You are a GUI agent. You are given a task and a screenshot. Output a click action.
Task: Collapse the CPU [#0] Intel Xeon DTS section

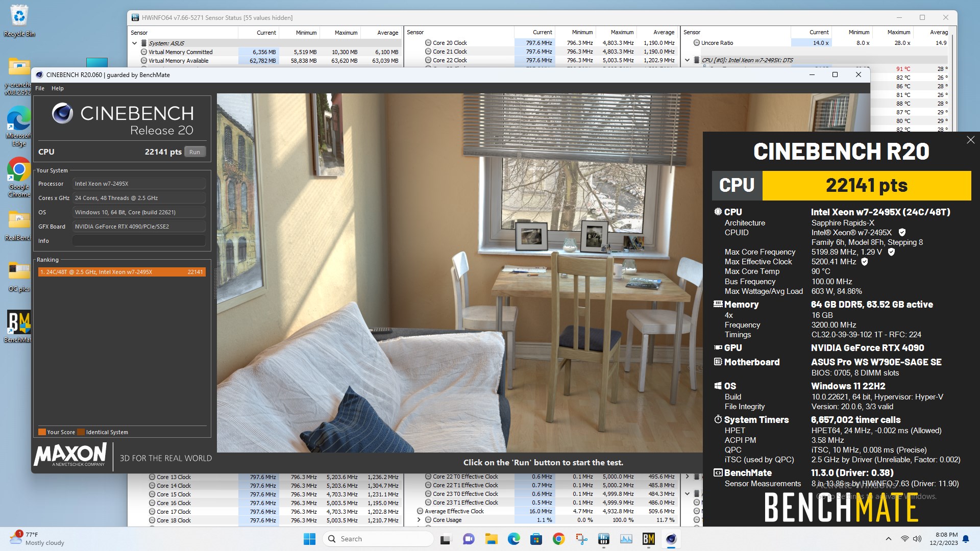[x=687, y=60]
